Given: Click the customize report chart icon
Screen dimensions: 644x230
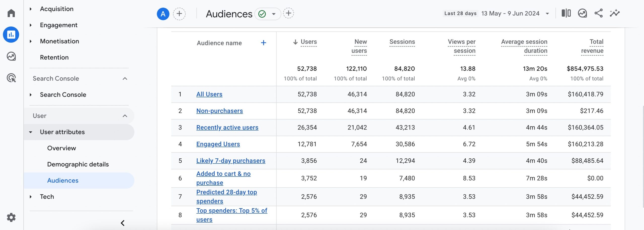Looking at the screenshot, I should pyautogui.click(x=582, y=13).
